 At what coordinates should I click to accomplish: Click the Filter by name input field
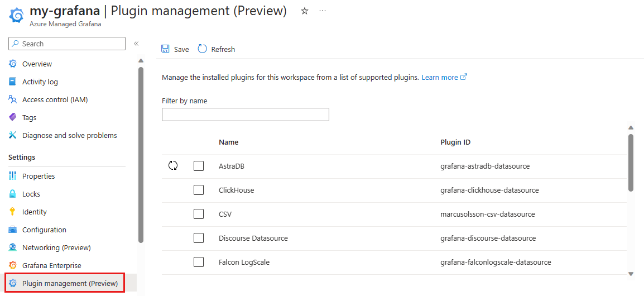point(246,114)
